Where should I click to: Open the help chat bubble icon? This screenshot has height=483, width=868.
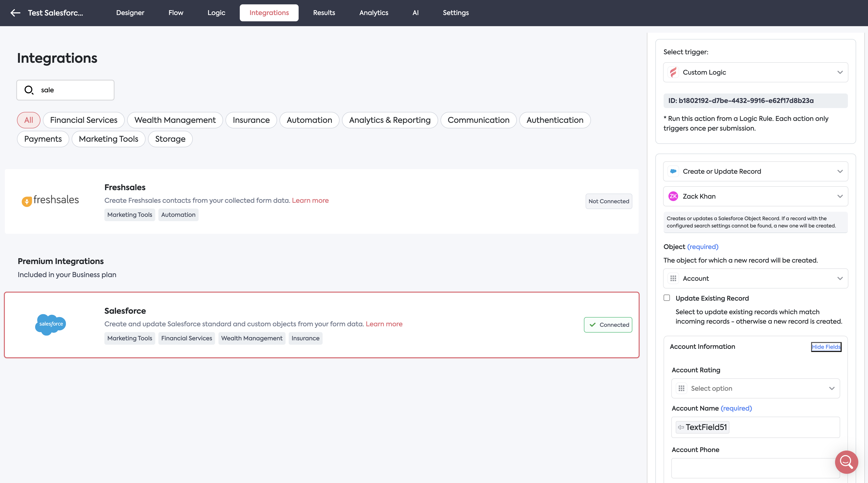(x=846, y=462)
